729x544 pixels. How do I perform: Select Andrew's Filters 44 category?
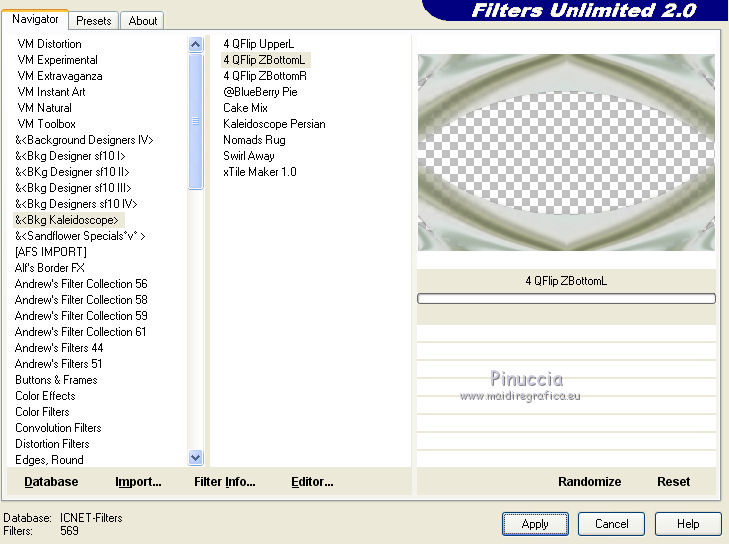pyautogui.click(x=59, y=348)
